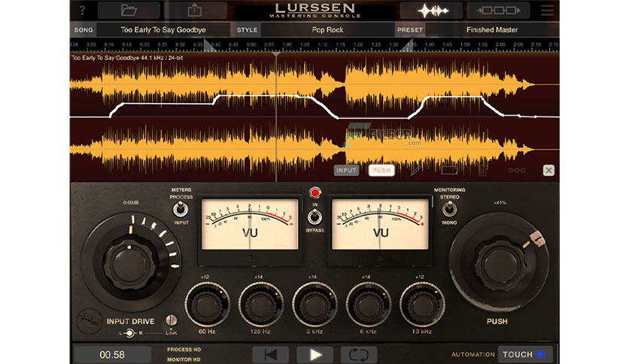Click the 60 Hz EQ knob
The image size is (629, 364).
pos(207,305)
